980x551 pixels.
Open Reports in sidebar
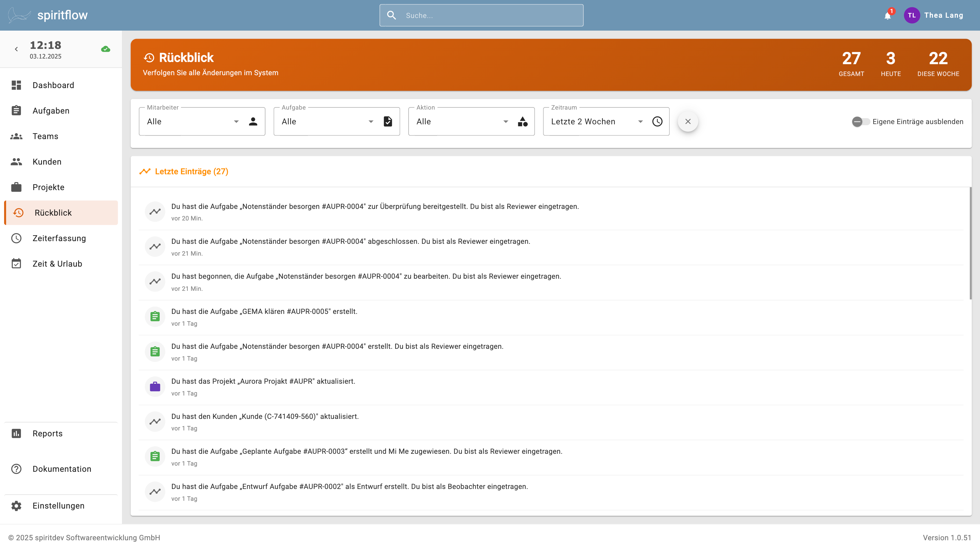pyautogui.click(x=61, y=433)
